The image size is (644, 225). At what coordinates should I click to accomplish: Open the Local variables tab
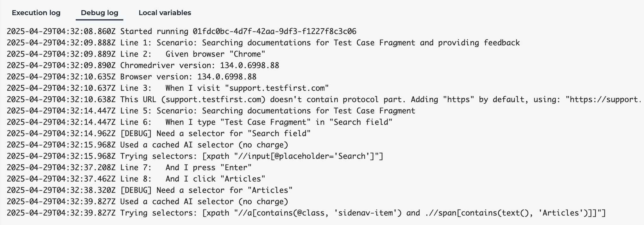165,13
